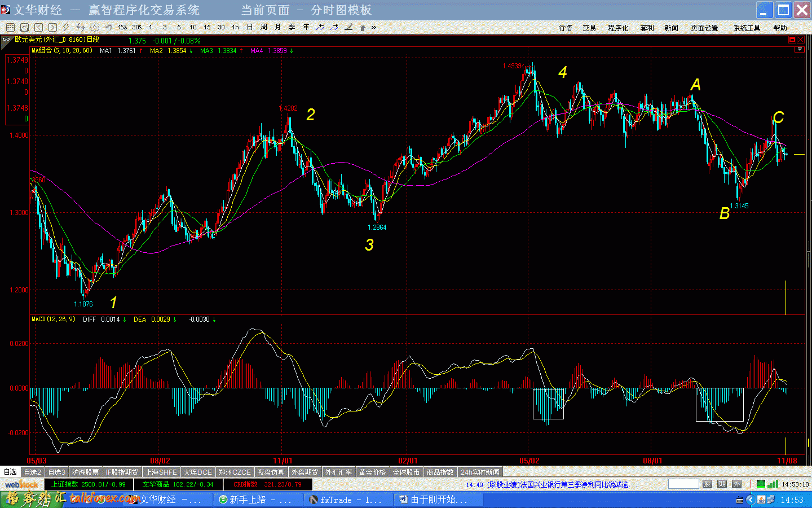Screen dimensions: 812x508
Task: Click the lightning flash-order icon
Action: click(67, 27)
